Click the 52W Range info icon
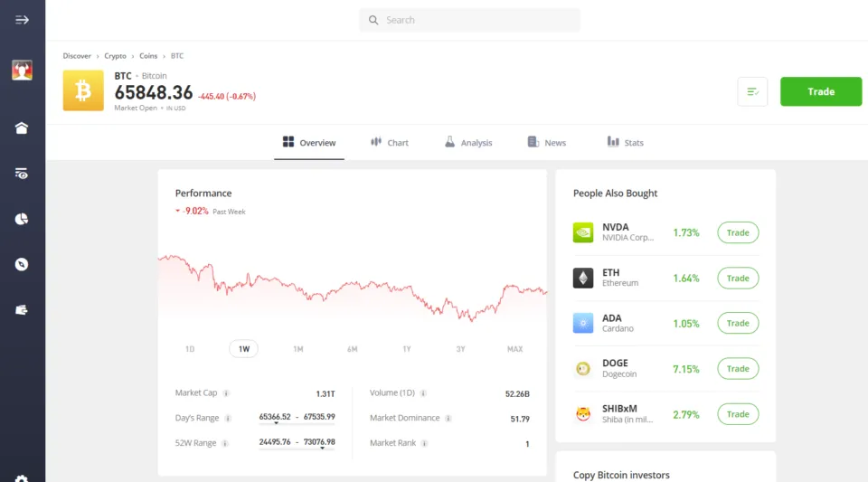Image resolution: width=868 pixels, height=482 pixels. 225,443
